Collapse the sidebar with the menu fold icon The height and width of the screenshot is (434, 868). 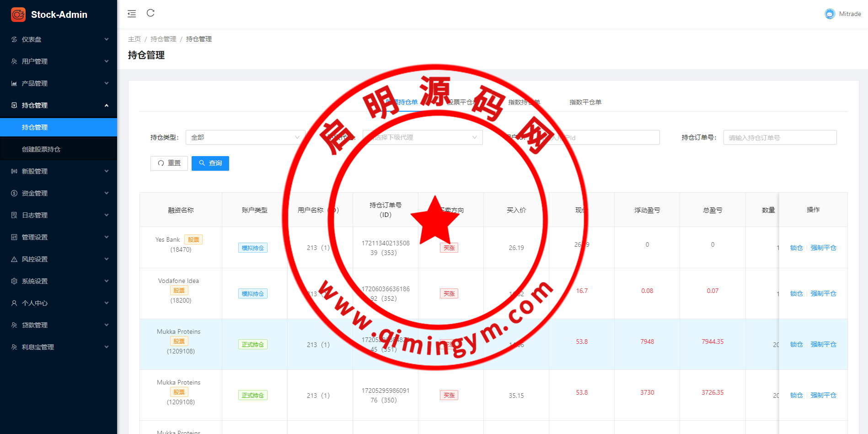pyautogui.click(x=132, y=14)
